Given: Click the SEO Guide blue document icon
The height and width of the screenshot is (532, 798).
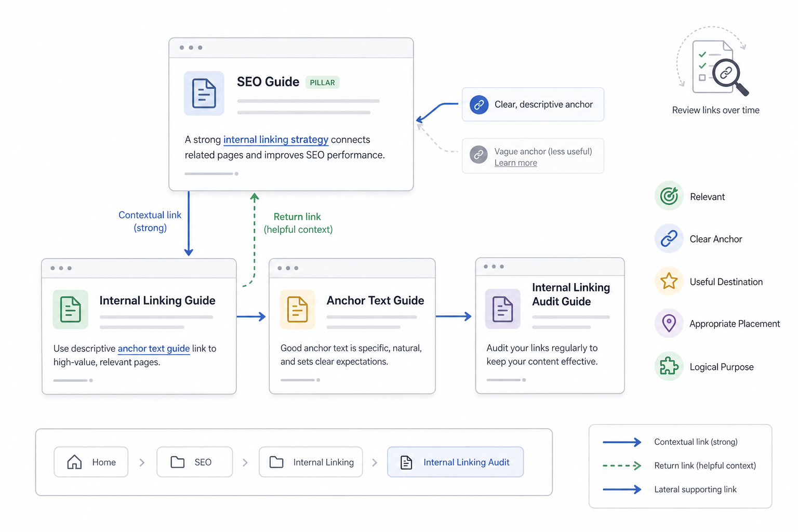Looking at the screenshot, I should point(204,94).
